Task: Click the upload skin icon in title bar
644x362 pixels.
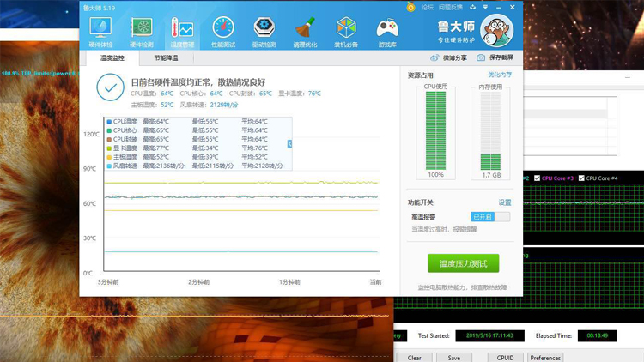Action: pyautogui.click(x=473, y=7)
